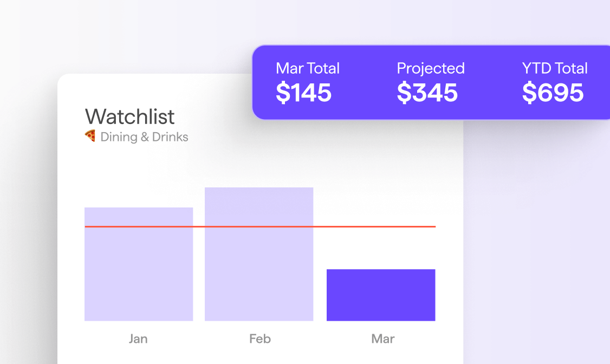Image resolution: width=610 pixels, height=364 pixels.
Task: Click the Jan axis label
Action: click(x=138, y=339)
